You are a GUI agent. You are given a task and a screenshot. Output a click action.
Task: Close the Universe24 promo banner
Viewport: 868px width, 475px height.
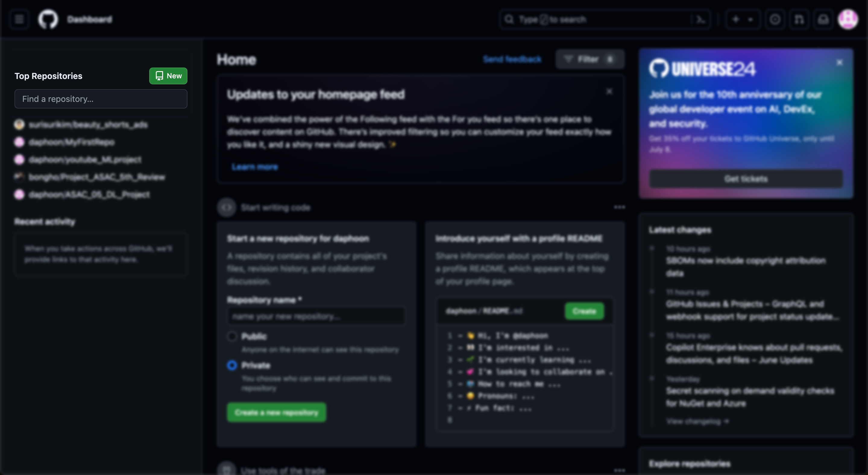point(840,63)
